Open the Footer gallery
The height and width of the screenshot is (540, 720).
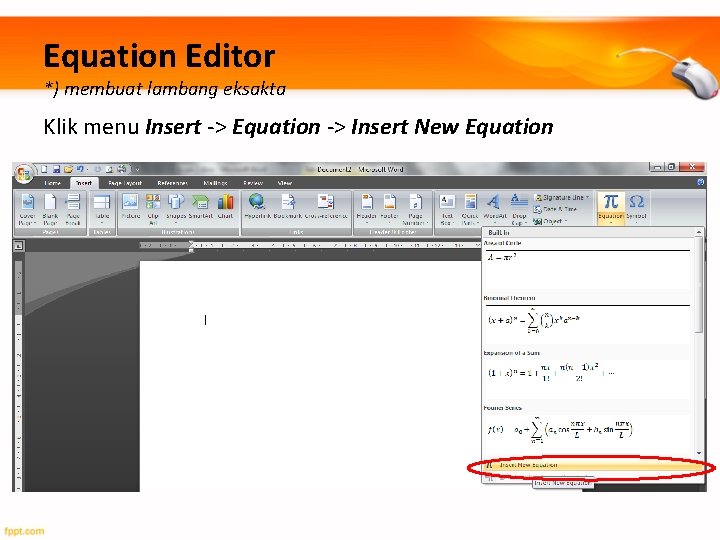tap(389, 208)
